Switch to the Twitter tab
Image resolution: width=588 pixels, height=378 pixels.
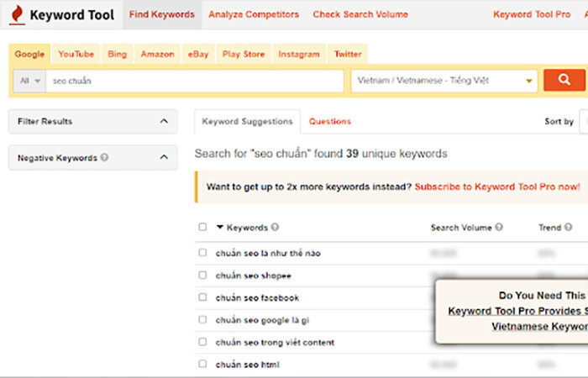(x=348, y=54)
